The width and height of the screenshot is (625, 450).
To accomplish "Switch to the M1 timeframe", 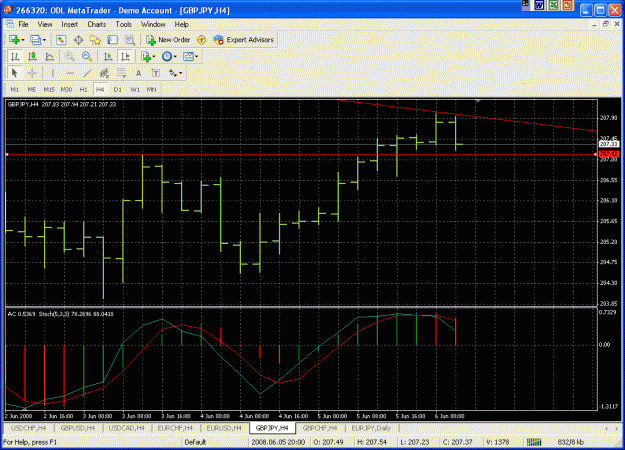I will pyautogui.click(x=15, y=90).
